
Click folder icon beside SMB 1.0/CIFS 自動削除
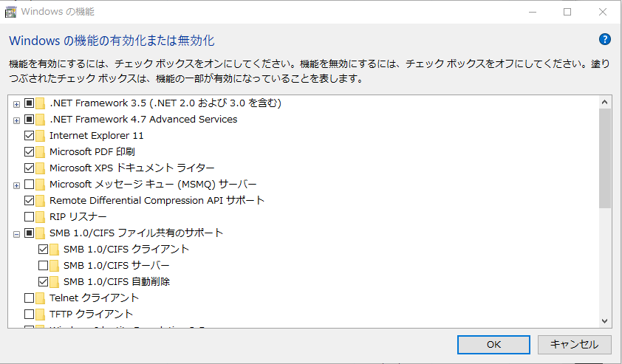pos(55,281)
